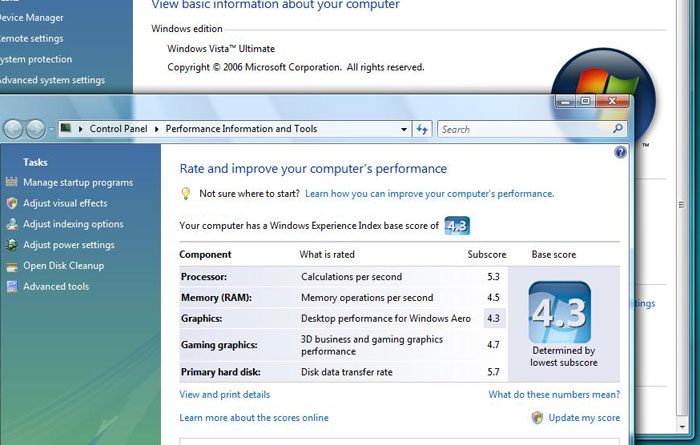Image resolution: width=700 pixels, height=445 pixels.
Task: Click the large 4.3 base score tile
Action: (559, 312)
